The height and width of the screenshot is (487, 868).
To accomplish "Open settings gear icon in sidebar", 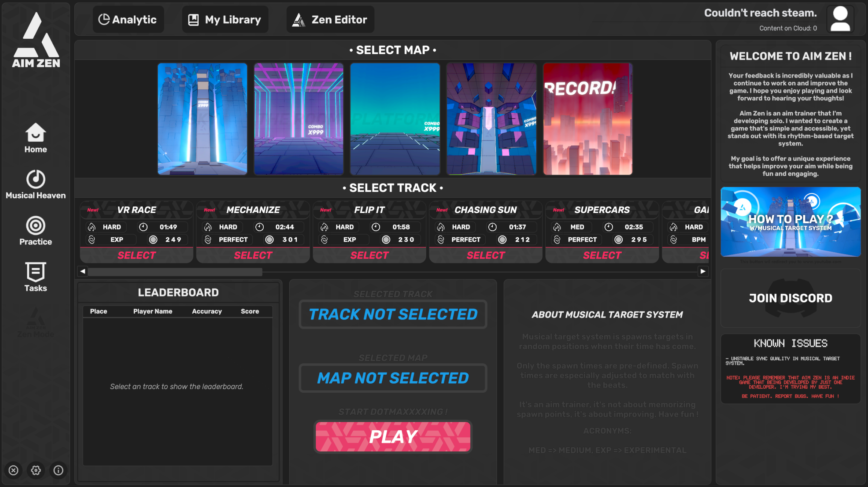I will click(36, 470).
